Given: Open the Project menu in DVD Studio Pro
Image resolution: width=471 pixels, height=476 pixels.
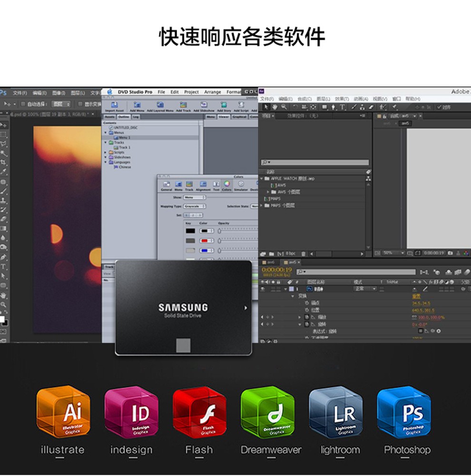Looking at the screenshot, I should coord(191,92).
